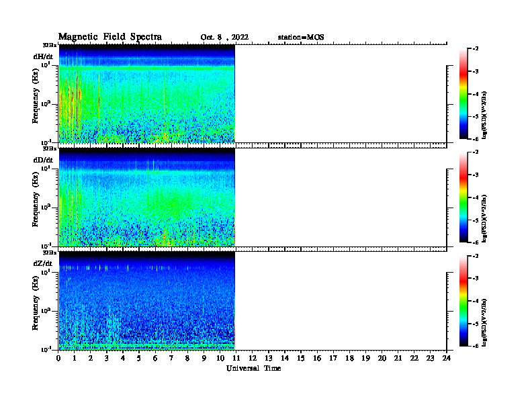Click hour 1 on the time axis
The width and height of the screenshot is (532, 411).
pos(75,358)
